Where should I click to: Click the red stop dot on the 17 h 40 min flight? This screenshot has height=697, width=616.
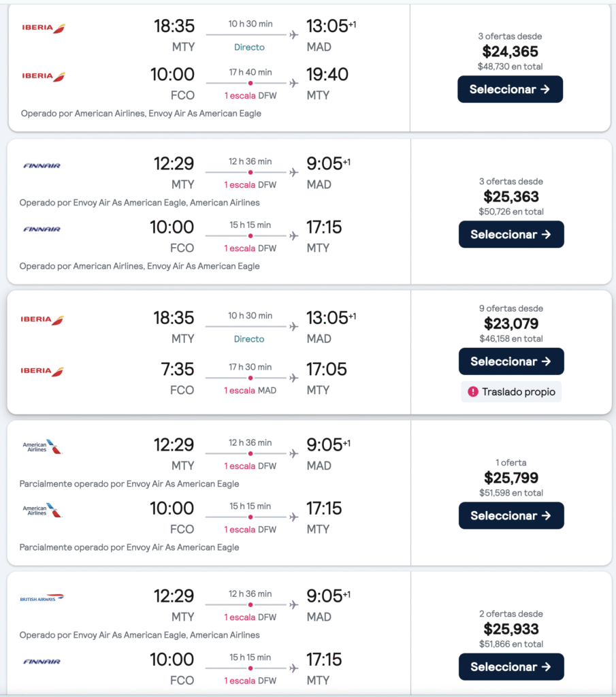tap(250, 83)
